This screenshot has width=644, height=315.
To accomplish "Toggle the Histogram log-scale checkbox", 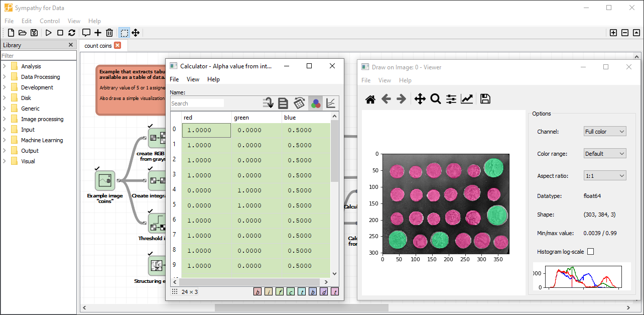I will 590,252.
